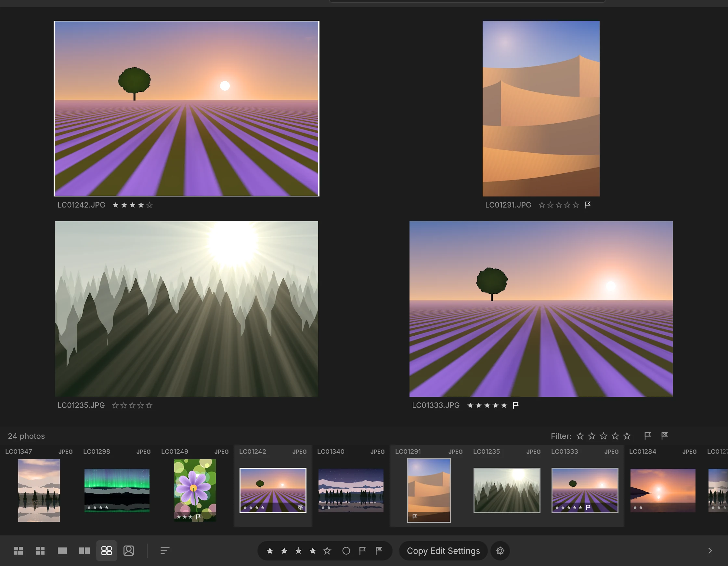
Task: Click edited badge on LC01242 filmstrip thumbnail
Action: [300, 507]
